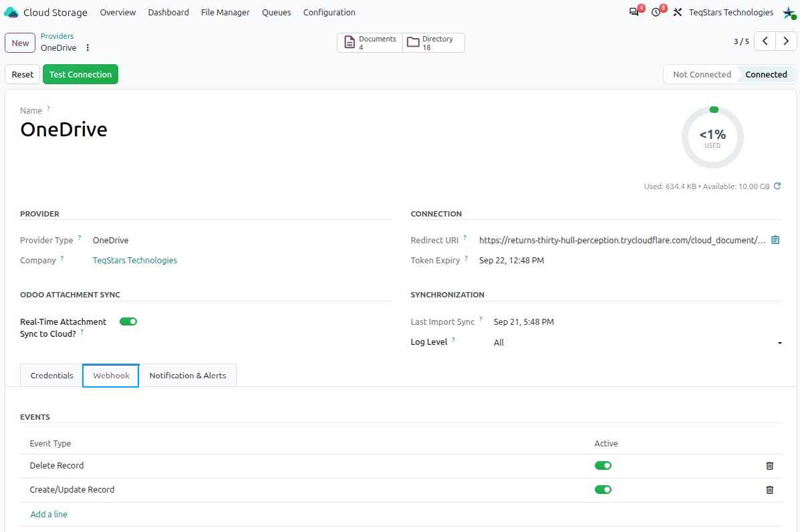This screenshot has height=532, width=800.
Task: Open the TeqStars Technologies company switcher
Action: click(x=730, y=12)
